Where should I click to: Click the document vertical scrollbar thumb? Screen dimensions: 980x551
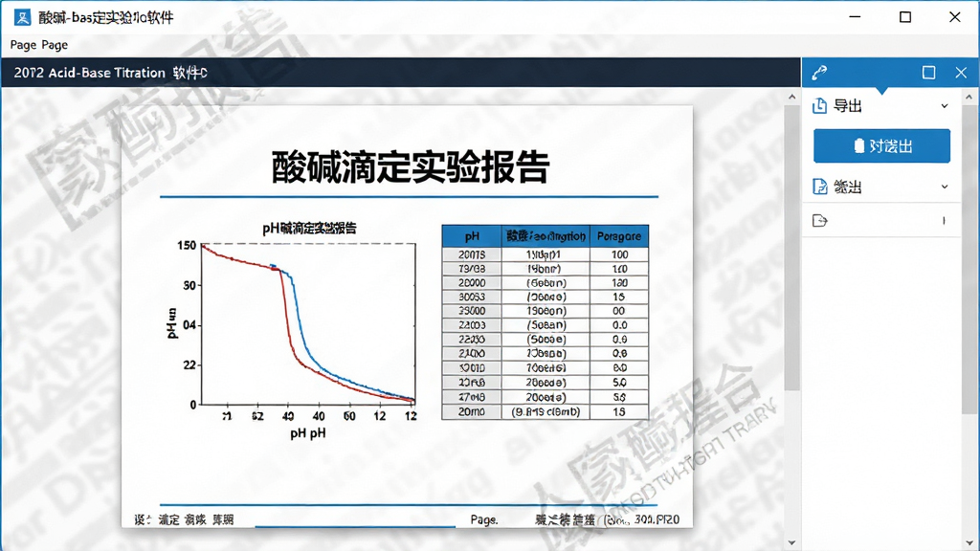pos(791,247)
